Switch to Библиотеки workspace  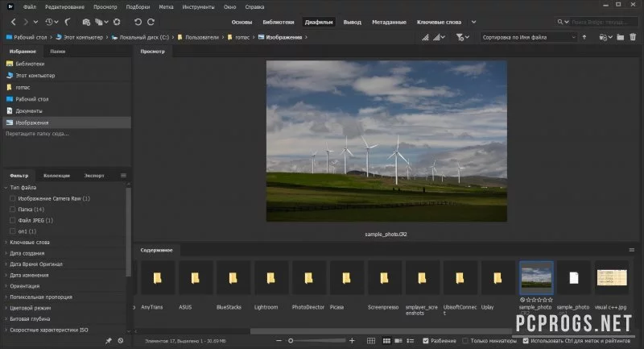coord(279,23)
